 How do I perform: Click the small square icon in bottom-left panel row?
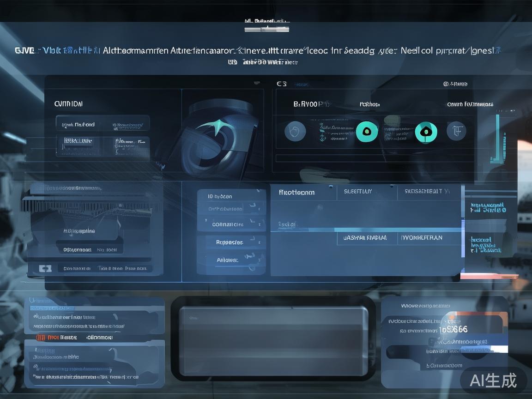[45, 268]
